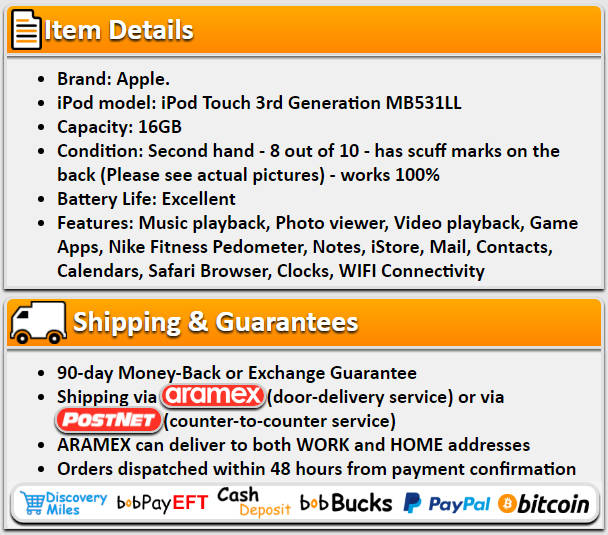This screenshot has height=535, width=608.
Task: Click the Condition: Second hand text
Action: [x=155, y=151]
